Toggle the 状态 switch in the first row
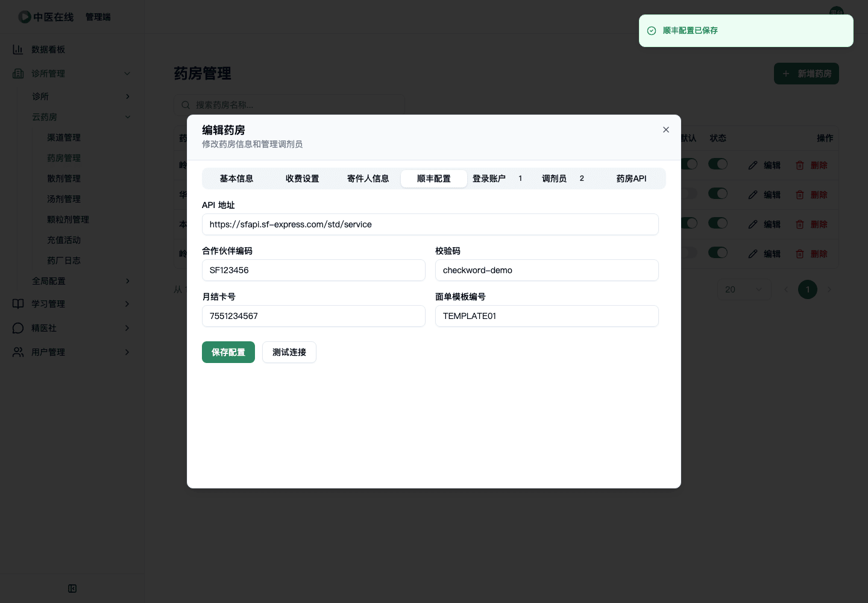This screenshot has width=868, height=603. point(718,164)
